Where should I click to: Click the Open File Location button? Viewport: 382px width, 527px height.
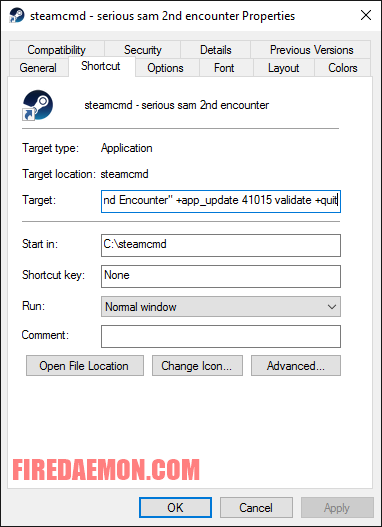[85, 366]
